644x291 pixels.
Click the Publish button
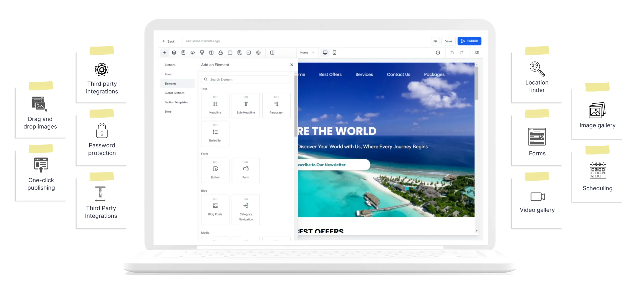(x=469, y=41)
